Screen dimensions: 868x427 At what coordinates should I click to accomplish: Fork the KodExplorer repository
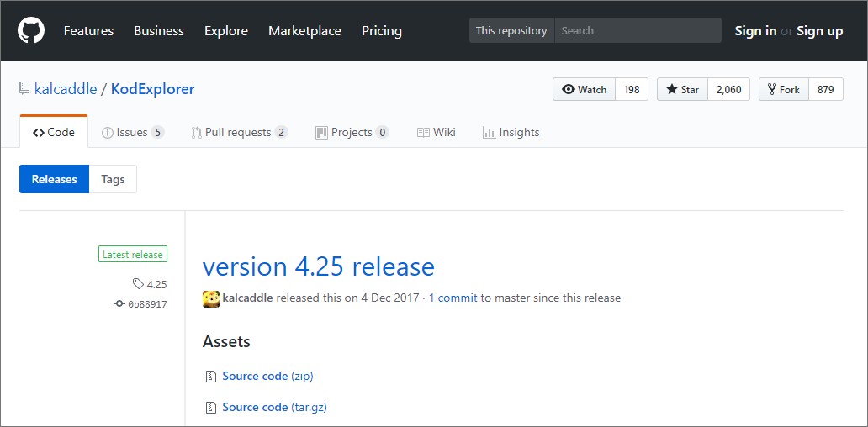[x=784, y=89]
